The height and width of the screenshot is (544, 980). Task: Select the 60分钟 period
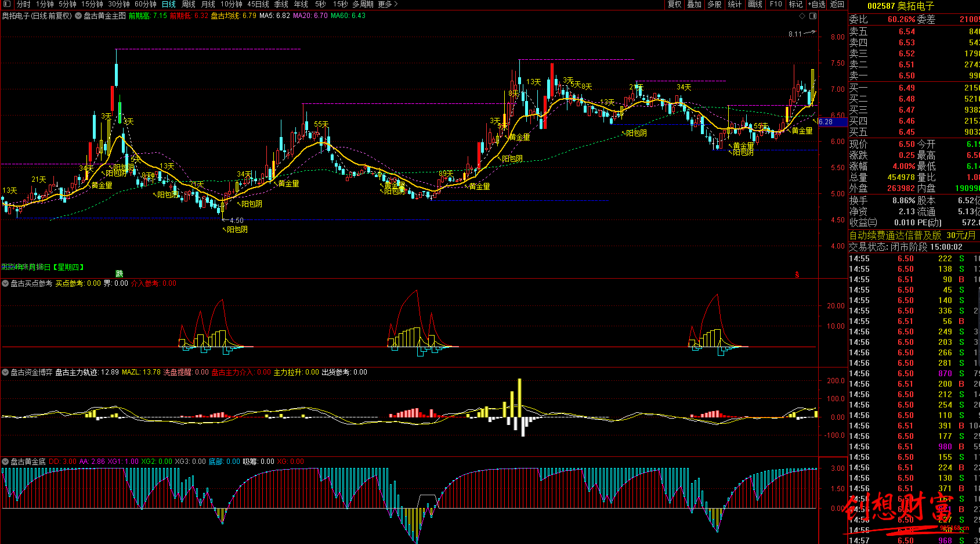(x=146, y=4)
